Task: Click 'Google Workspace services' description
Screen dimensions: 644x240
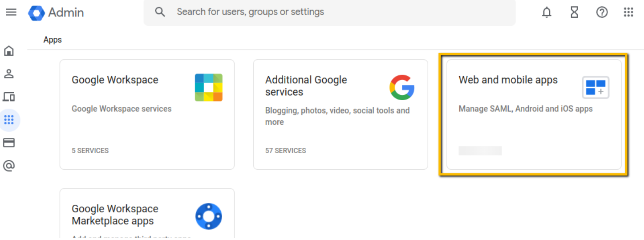Action: tap(122, 109)
